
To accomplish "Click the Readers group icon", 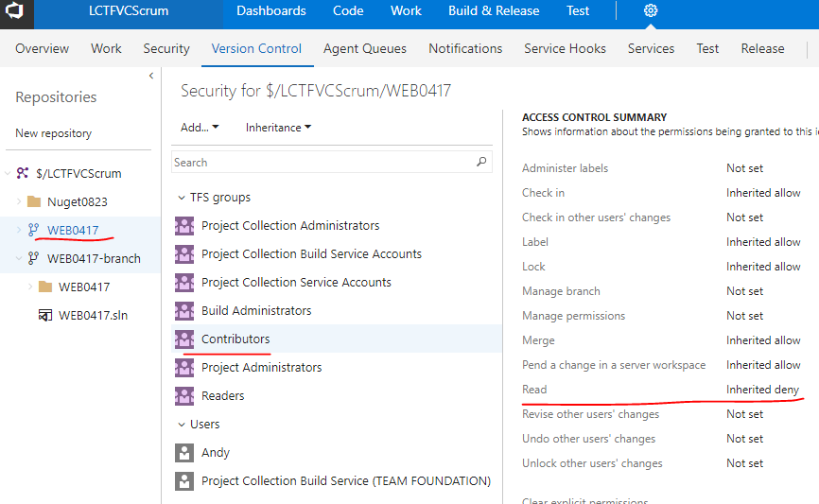I will click(x=184, y=395).
